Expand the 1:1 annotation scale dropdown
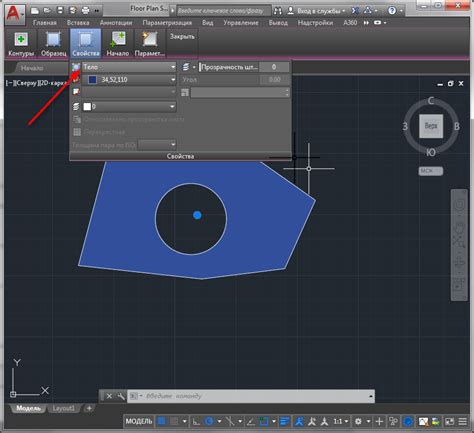Viewport: 474px width, 433px height. click(x=341, y=421)
